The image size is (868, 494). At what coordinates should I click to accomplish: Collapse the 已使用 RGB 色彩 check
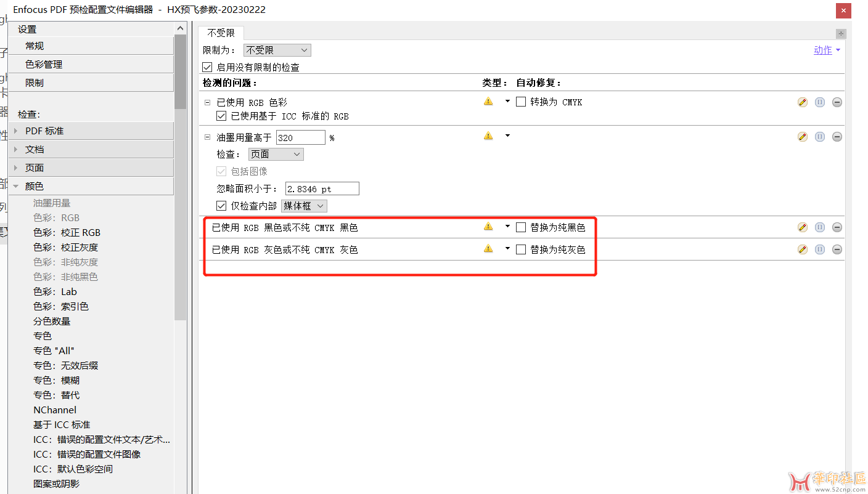208,102
